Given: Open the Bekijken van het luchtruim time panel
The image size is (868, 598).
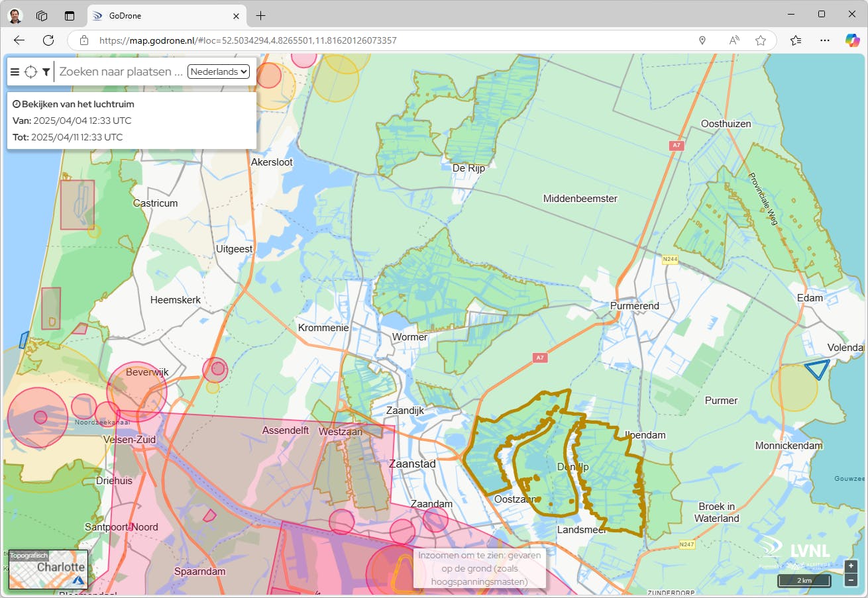Looking at the screenshot, I should tap(131, 121).
